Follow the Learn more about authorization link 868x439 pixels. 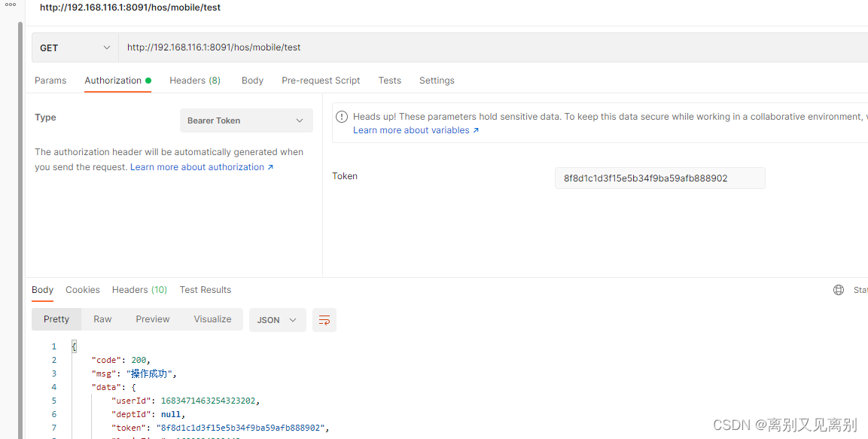[x=202, y=166]
